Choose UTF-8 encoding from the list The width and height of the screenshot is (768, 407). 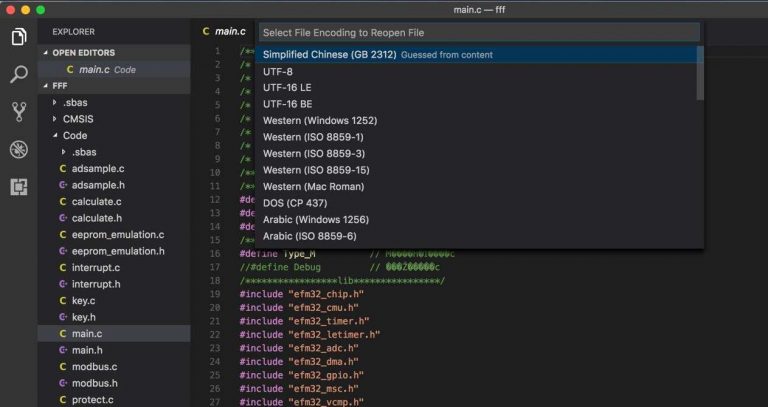278,72
